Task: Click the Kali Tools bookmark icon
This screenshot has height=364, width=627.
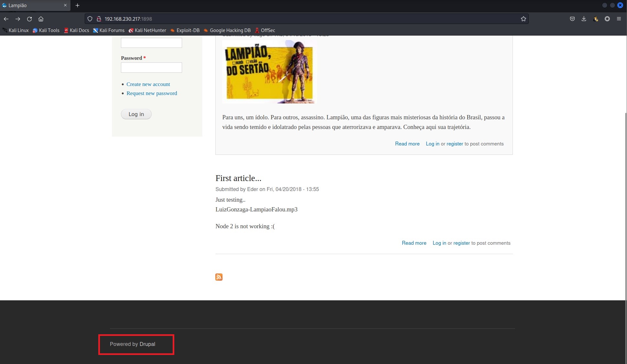Action: [35, 30]
